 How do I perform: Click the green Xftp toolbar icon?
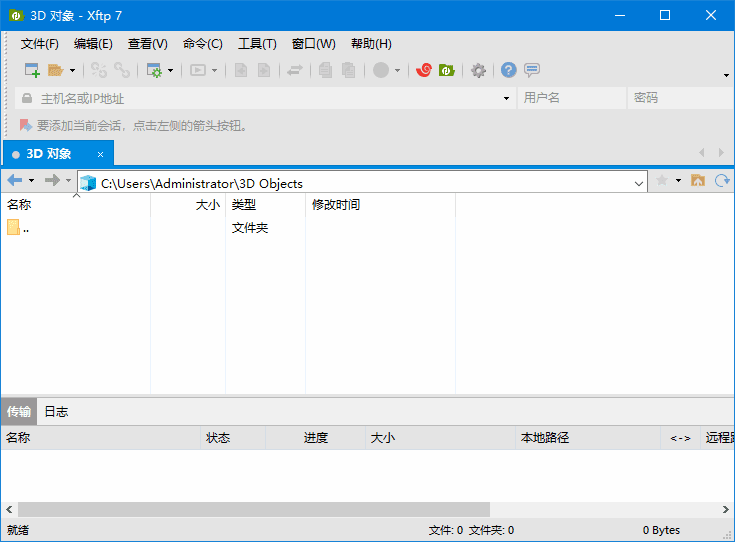click(x=447, y=70)
